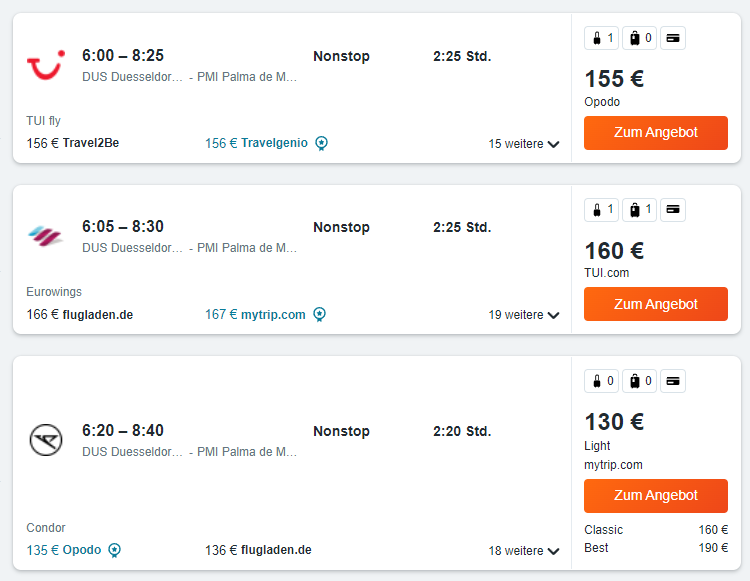This screenshot has width=750, height=581.
Task: Choose the Classic fare for 160 €
Action: click(656, 530)
